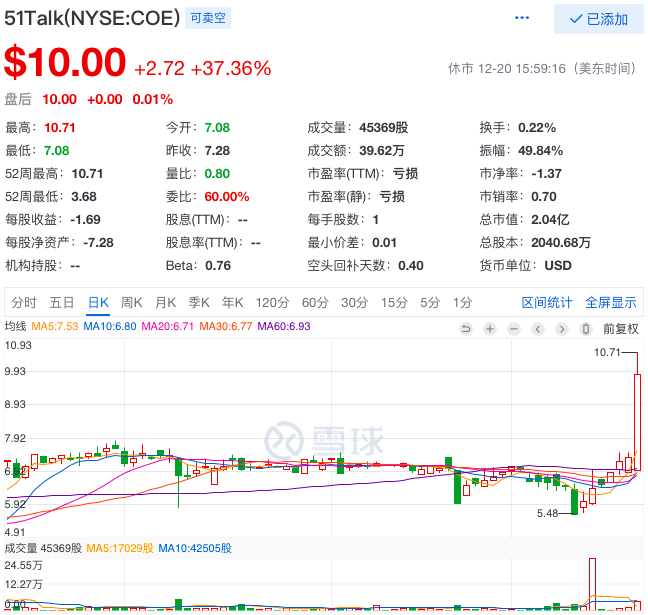The image size is (648, 615).
Task: Click the volume MA5:17029股 label
Action: click(x=120, y=548)
